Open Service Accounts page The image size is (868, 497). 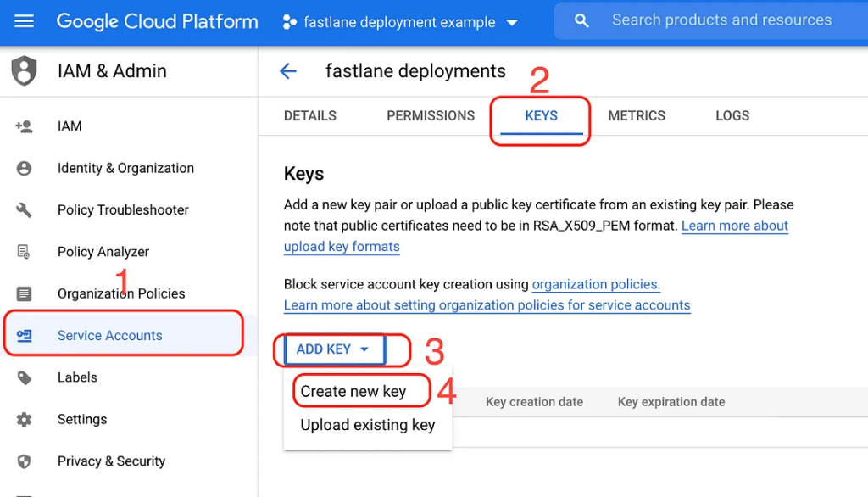109,336
